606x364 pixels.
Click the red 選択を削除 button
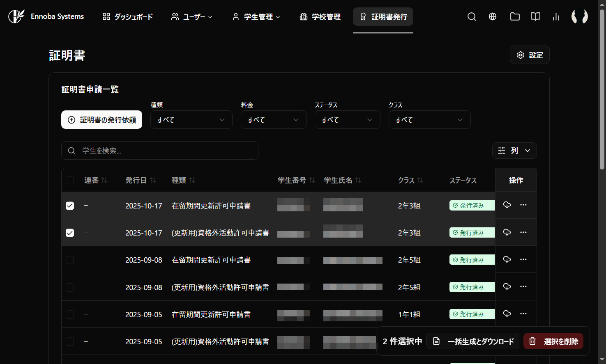click(x=553, y=341)
